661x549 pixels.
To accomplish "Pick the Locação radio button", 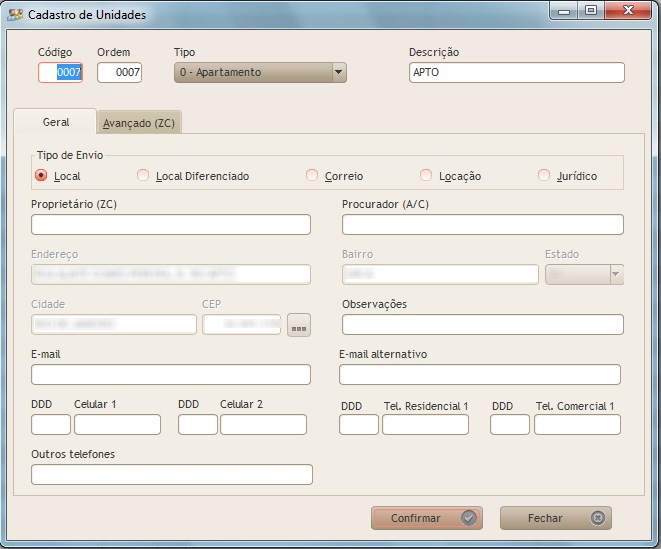I will [427, 175].
